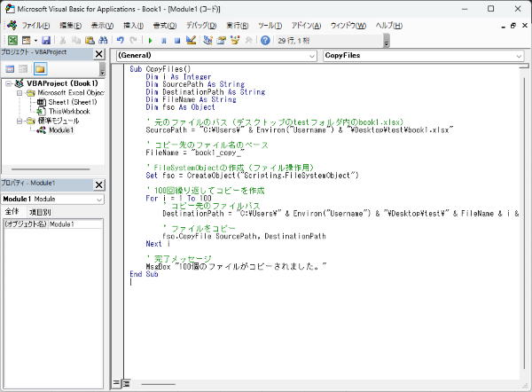Open the デバッグ(D) menu

(201, 26)
